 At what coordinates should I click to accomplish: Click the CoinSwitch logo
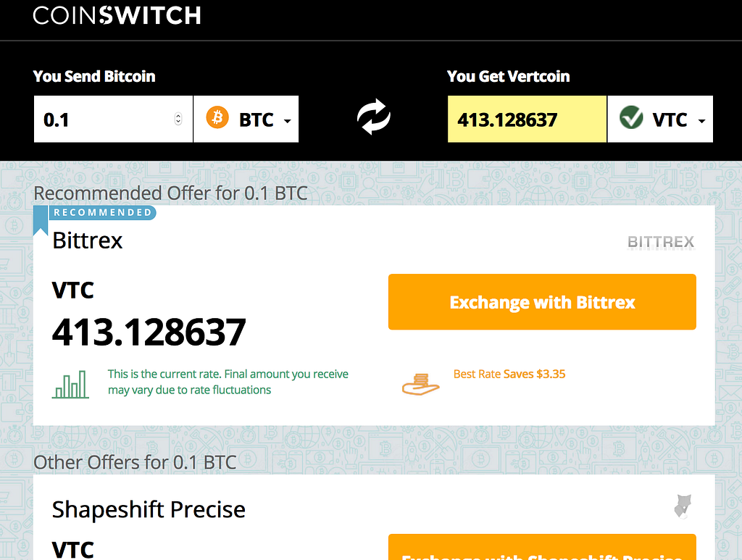pyautogui.click(x=117, y=15)
